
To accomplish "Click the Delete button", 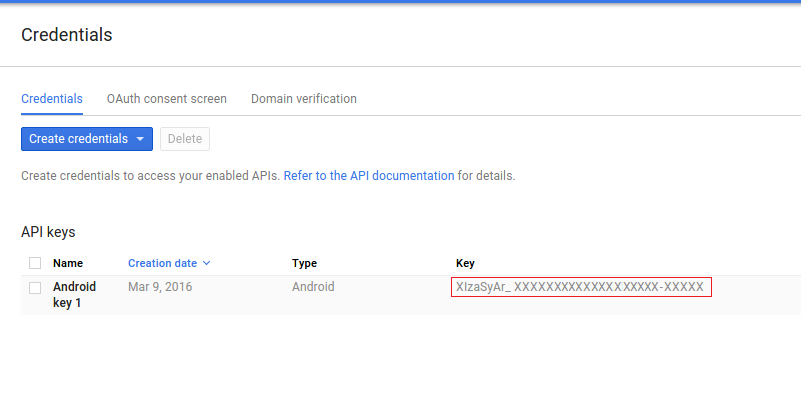I will tap(185, 139).
